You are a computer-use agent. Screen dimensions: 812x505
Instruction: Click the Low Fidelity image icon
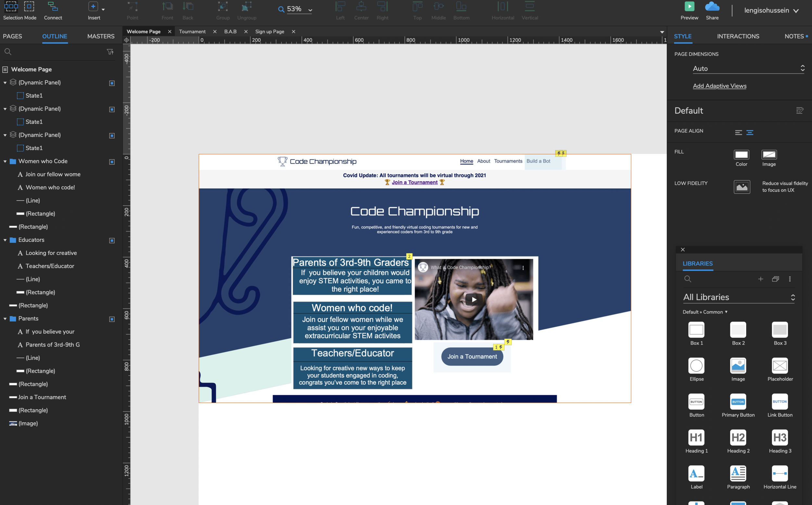[742, 187]
